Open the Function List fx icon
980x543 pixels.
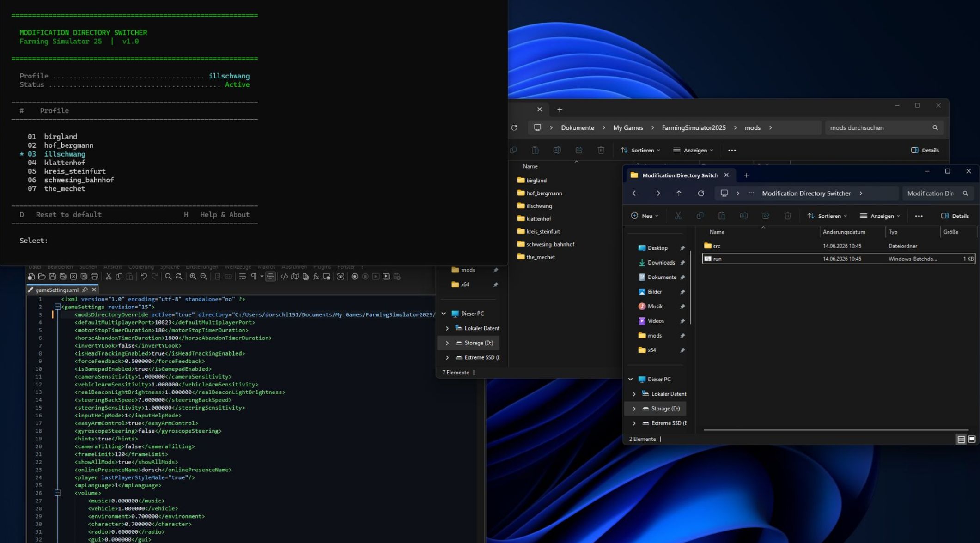click(316, 277)
